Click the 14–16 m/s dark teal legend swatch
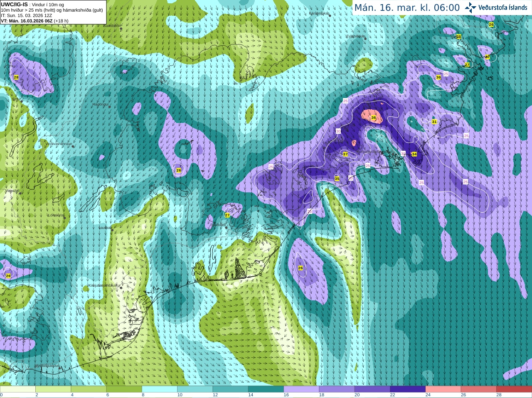This screenshot has height=398, width=532. click(x=266, y=389)
